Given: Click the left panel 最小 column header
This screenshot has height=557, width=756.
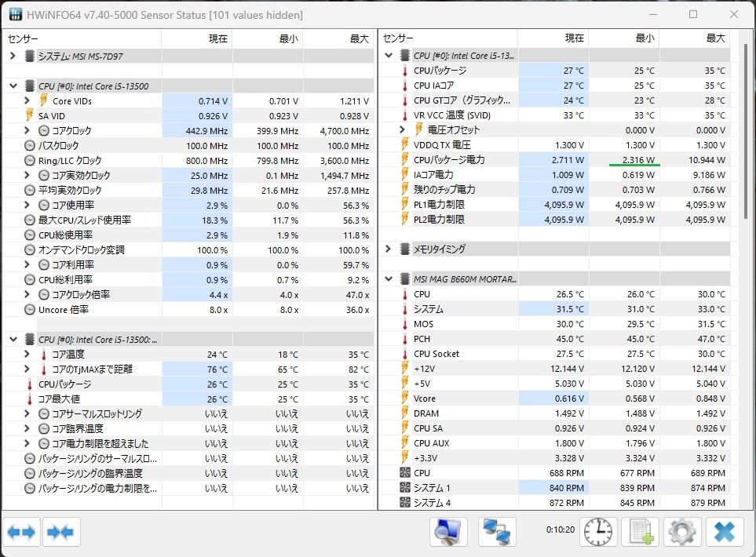Looking at the screenshot, I should (268, 38).
